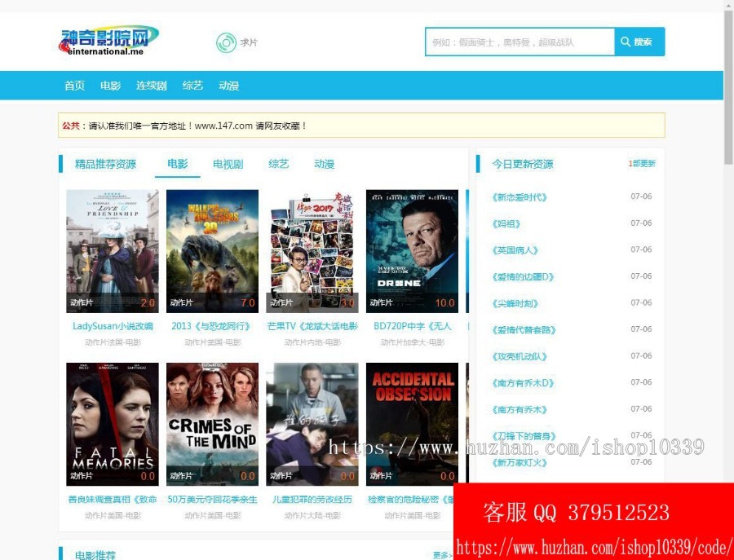
Task: Open 综艺 in the blue navigation bar
Action: click(192, 86)
